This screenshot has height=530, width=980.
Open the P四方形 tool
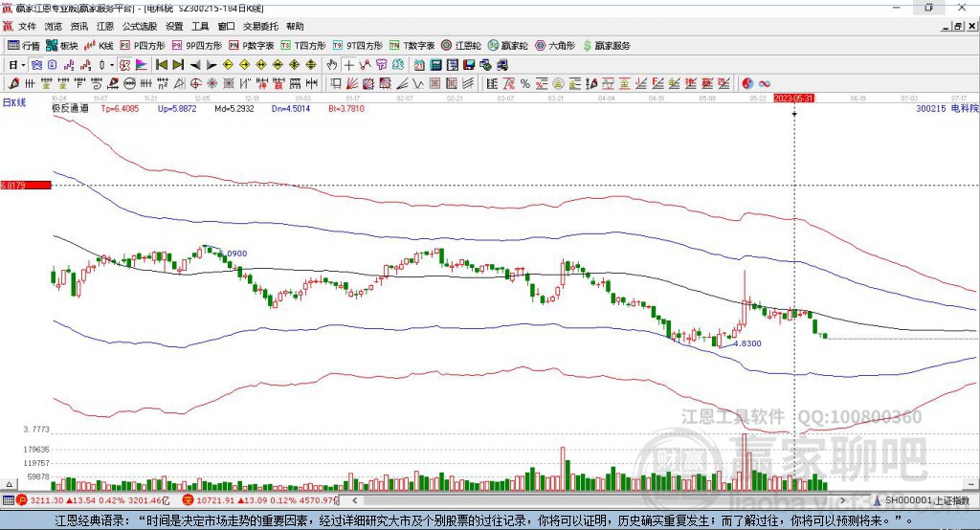tap(143, 46)
